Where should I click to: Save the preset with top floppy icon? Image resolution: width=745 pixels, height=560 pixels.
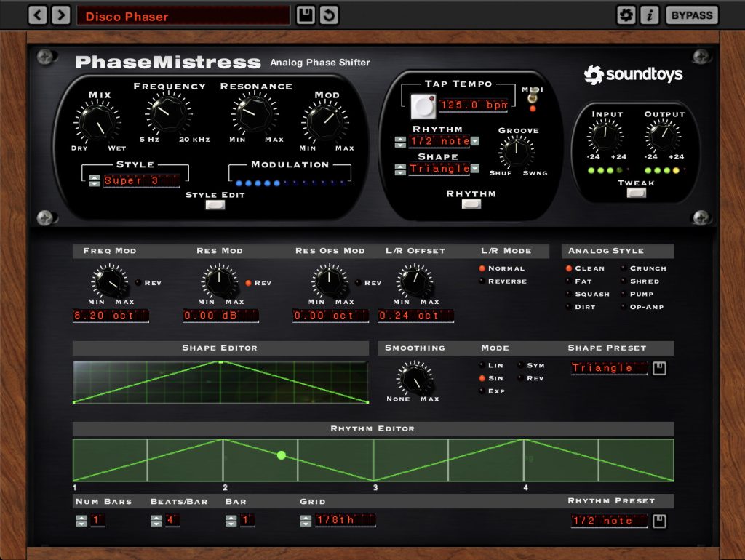tap(306, 15)
